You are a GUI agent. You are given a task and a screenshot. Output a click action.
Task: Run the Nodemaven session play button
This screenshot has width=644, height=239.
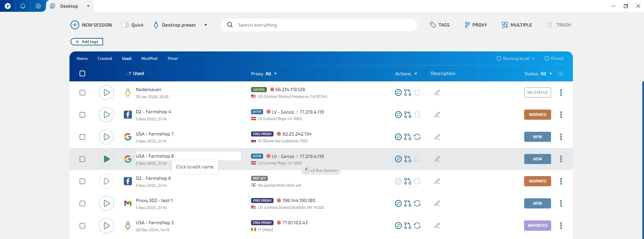click(x=106, y=92)
